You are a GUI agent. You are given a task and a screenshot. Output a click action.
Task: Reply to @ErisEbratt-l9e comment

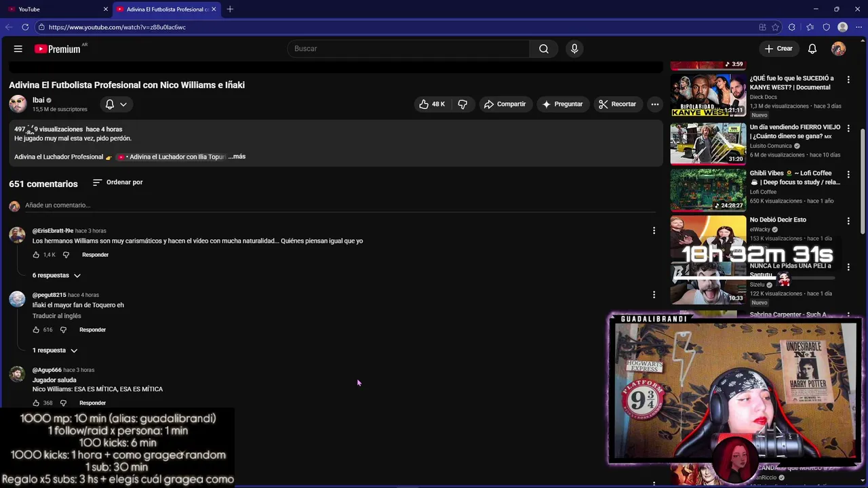[95, 255]
